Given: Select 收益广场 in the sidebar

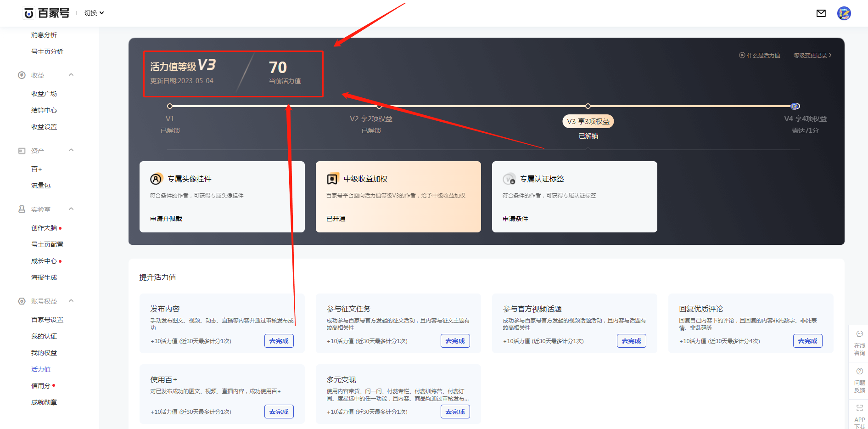Looking at the screenshot, I should tap(44, 94).
